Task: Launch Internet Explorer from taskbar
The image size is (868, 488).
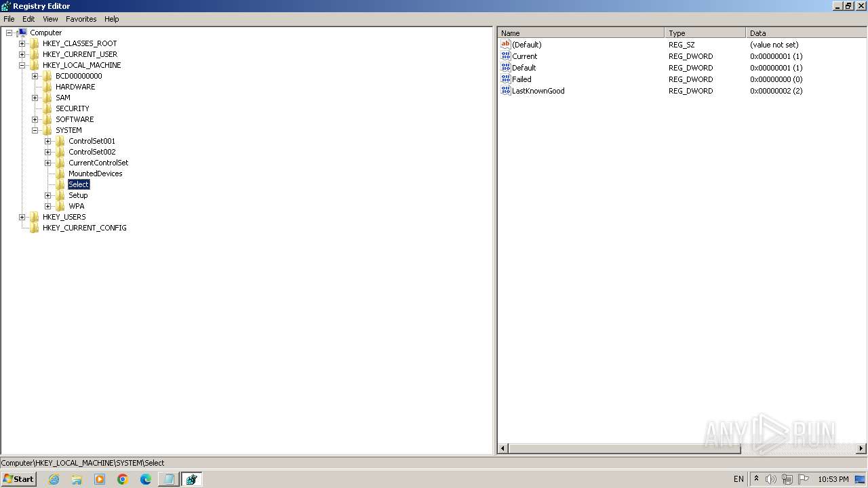Action: point(54,479)
